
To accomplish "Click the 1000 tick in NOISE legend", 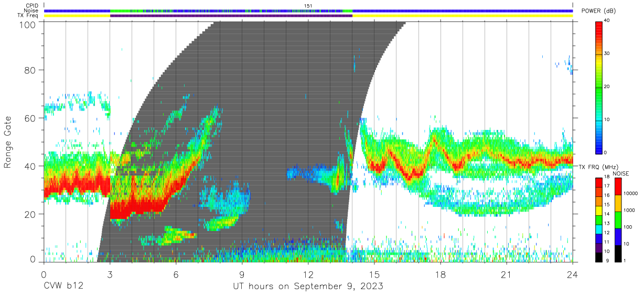I will pyautogui.click(x=630, y=211).
